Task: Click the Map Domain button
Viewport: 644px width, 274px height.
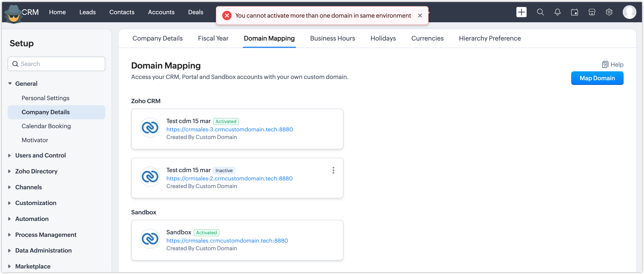Action: click(597, 78)
